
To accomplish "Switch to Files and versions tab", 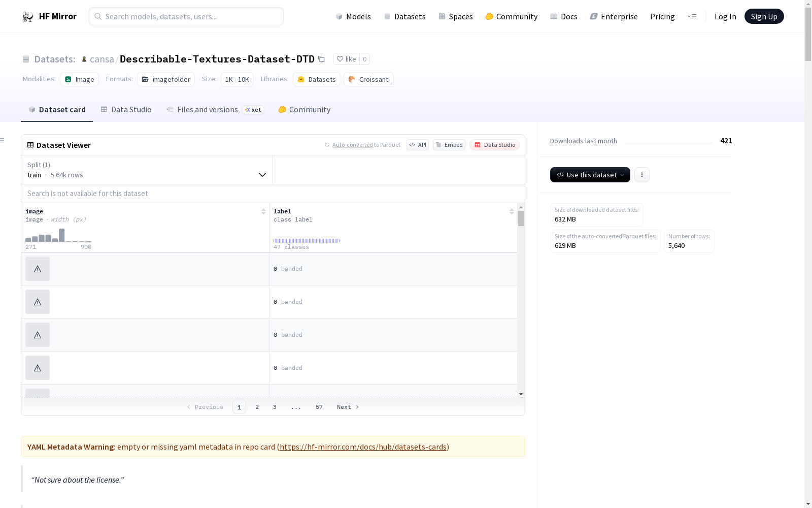I will click(x=207, y=110).
